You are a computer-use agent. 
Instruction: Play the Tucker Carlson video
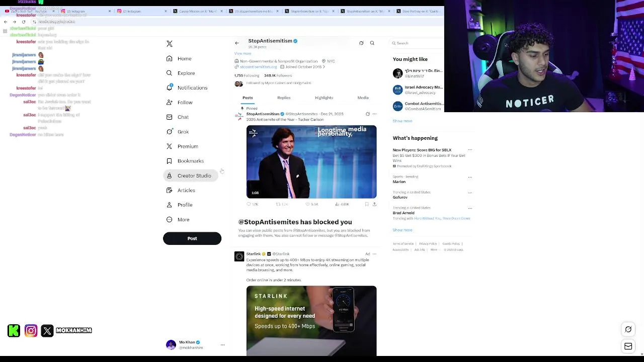[311, 162]
